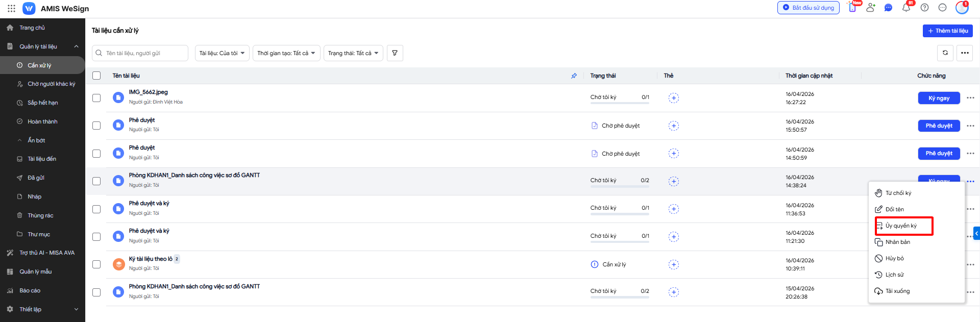Open the notifications bell
980x322 pixels.
(906, 8)
